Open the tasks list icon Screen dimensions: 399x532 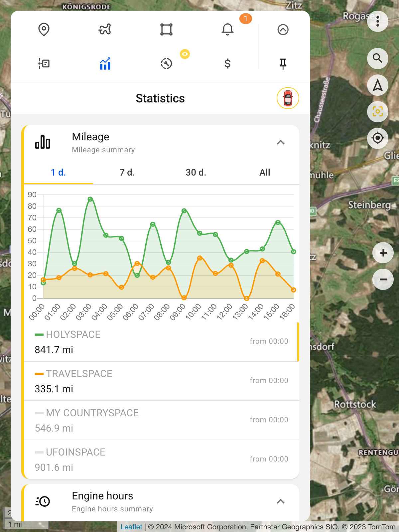[44, 64]
